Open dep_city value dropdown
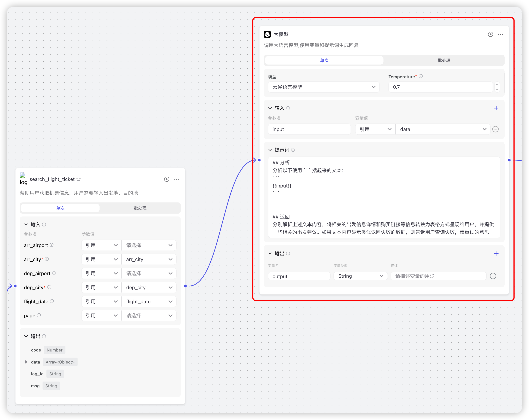The width and height of the screenshot is (529, 420). 149,287
